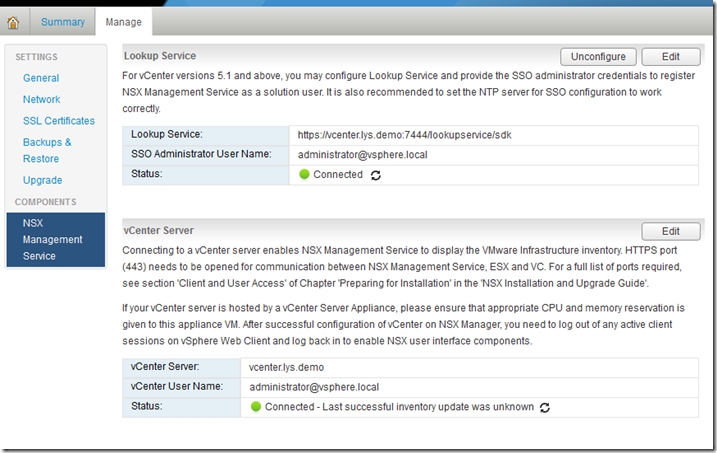Click the 'vCenter User Name:' label
Image resolution: width=717 pixels, height=453 pixels.
pyautogui.click(x=177, y=386)
